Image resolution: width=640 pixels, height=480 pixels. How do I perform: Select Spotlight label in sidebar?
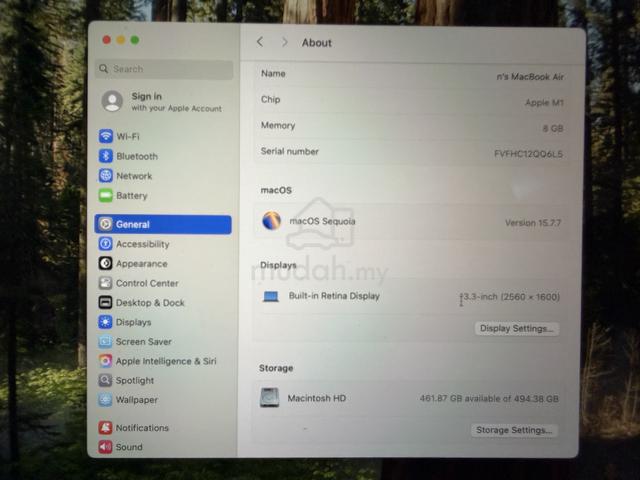point(135,380)
